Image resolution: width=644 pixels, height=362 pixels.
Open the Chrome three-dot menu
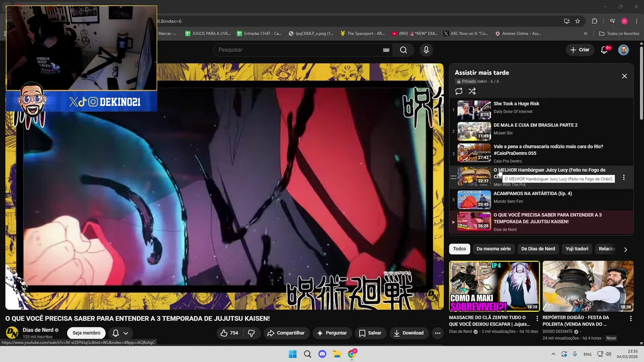pyautogui.click(x=635, y=21)
